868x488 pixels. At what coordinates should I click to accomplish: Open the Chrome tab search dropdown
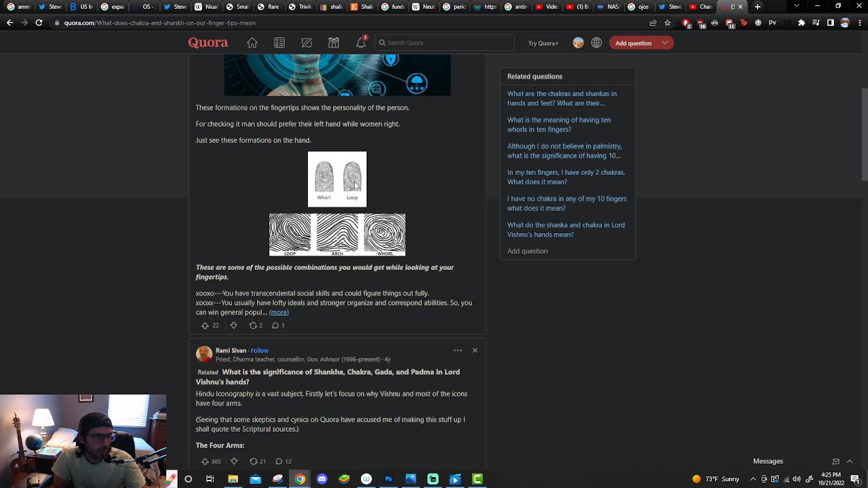point(796,7)
